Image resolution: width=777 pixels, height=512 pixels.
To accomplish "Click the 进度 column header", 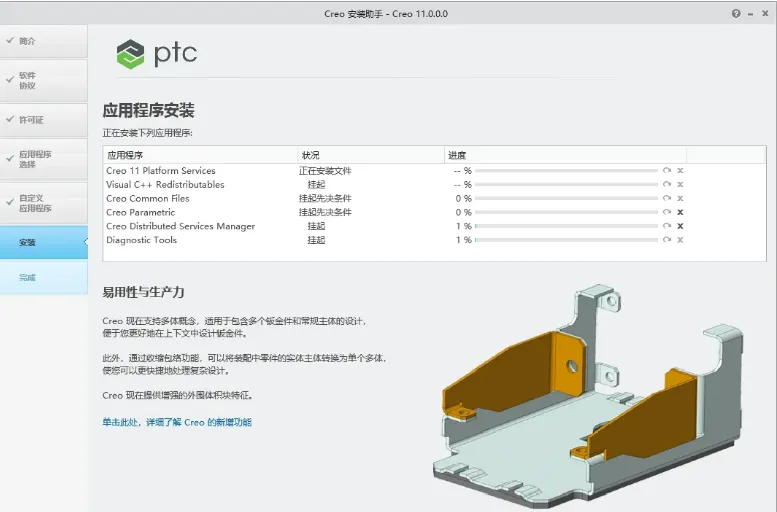I will (565, 155).
